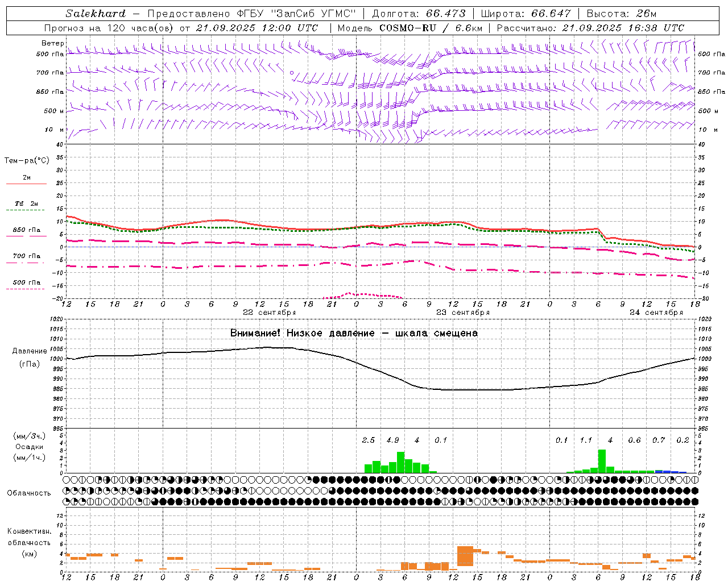The image size is (728, 582).
Task: Click the 'Давление' pressure axis label
Action: click(x=30, y=351)
